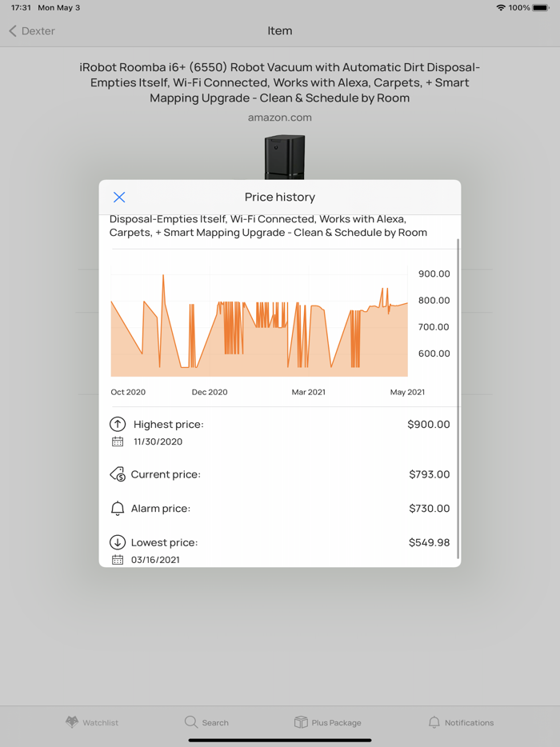Click the Roomba product image
Viewport: 560px width, 747px height.
tap(285, 157)
